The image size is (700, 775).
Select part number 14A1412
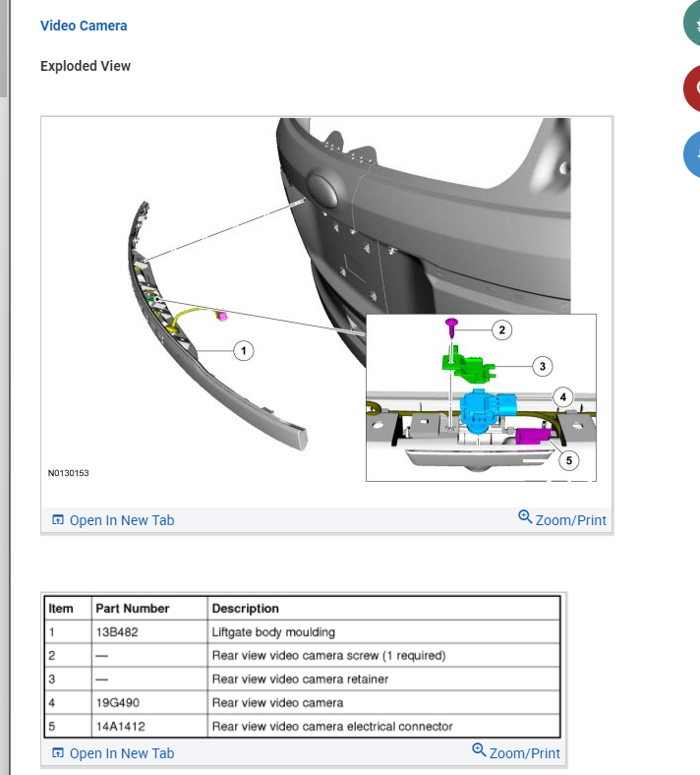tap(121, 727)
